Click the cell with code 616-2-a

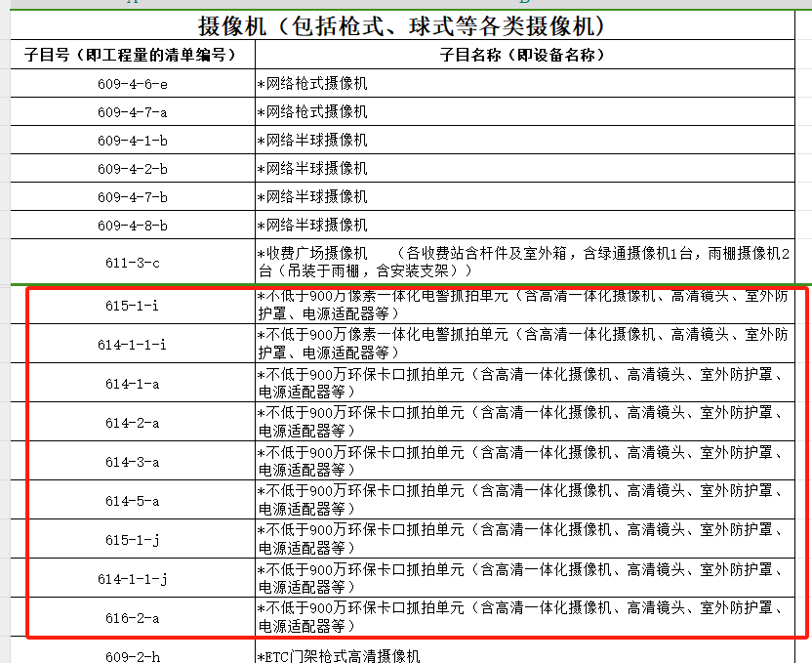coord(132,617)
